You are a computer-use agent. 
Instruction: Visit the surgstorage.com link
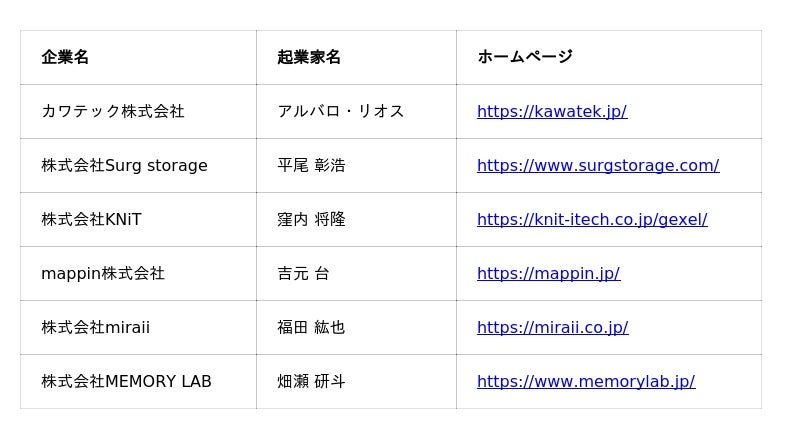point(597,165)
